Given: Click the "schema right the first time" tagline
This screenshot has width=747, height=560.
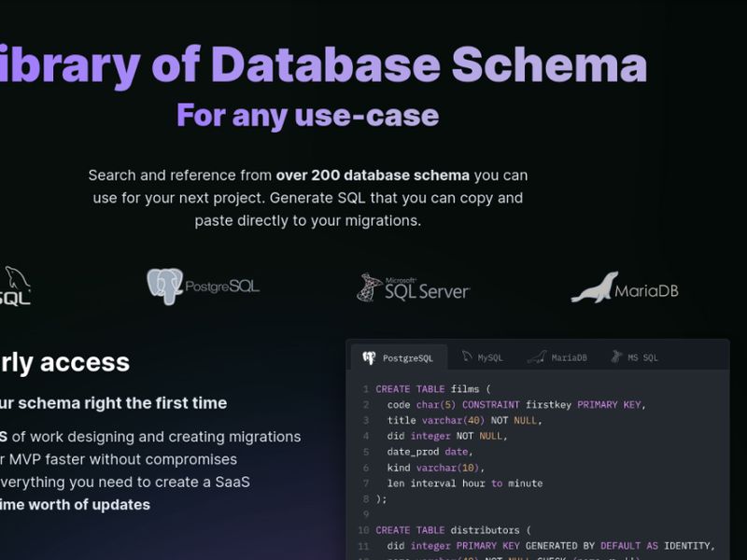Looking at the screenshot, I should pos(112,403).
